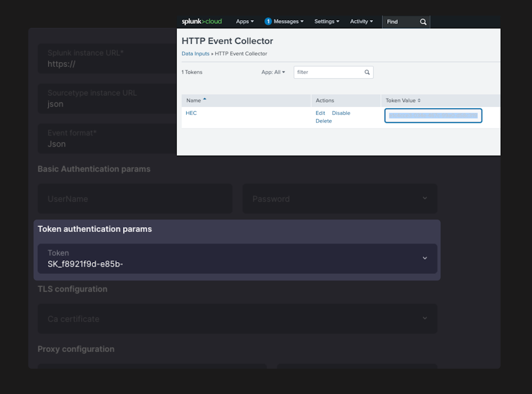Click Delete for the HEC token
This screenshot has height=394, width=532.
click(324, 121)
